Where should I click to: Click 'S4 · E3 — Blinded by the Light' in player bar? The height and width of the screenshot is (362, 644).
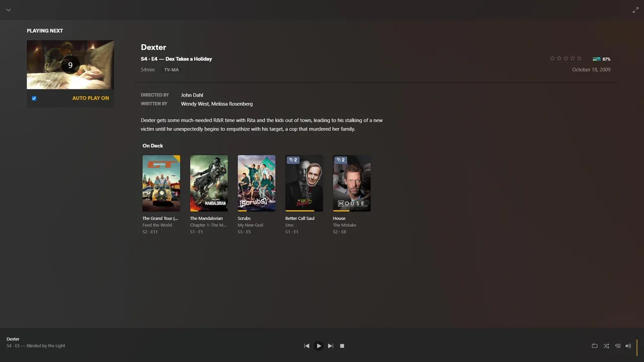pos(36,346)
